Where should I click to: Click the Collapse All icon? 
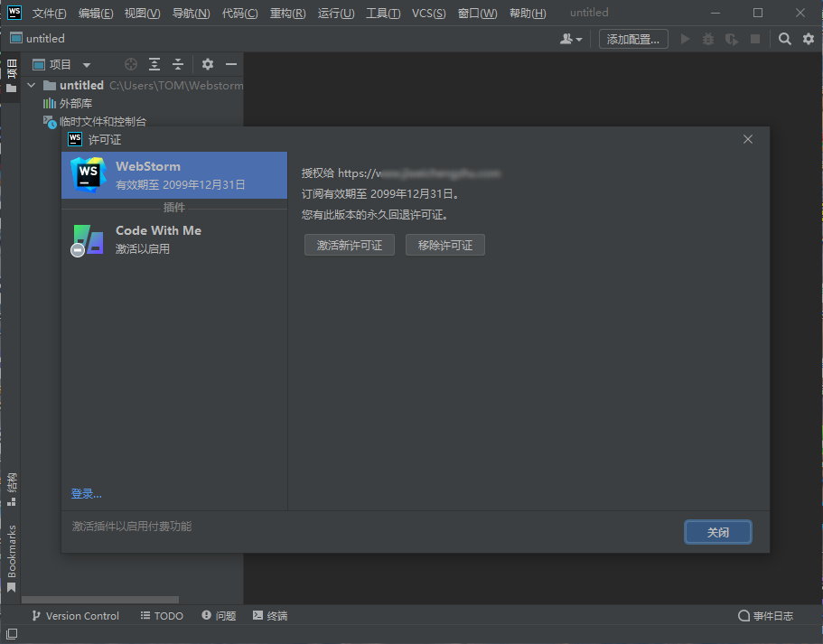click(178, 64)
